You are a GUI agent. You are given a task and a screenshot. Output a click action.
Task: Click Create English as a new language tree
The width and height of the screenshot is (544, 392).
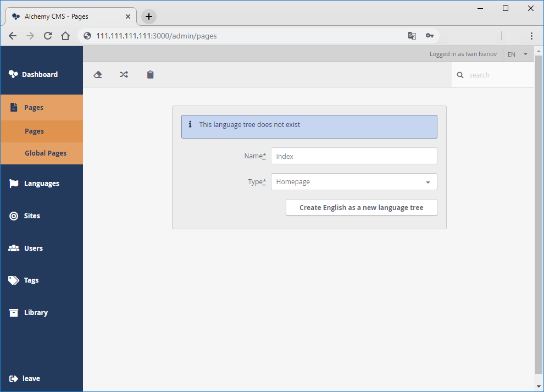[x=361, y=208]
